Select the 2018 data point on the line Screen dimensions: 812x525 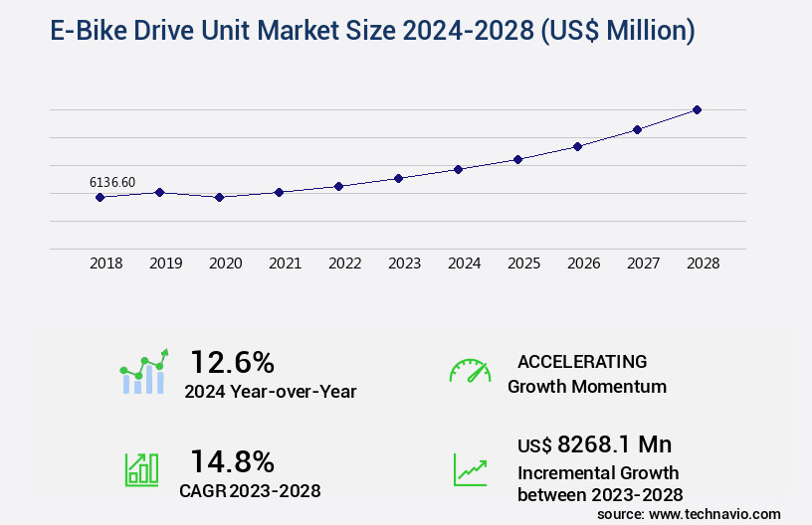tap(100, 197)
